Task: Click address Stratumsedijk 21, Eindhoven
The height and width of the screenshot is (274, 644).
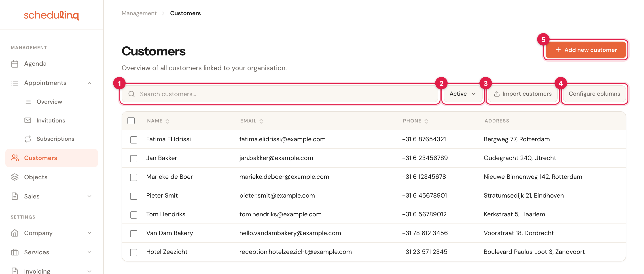Action: 523,196
